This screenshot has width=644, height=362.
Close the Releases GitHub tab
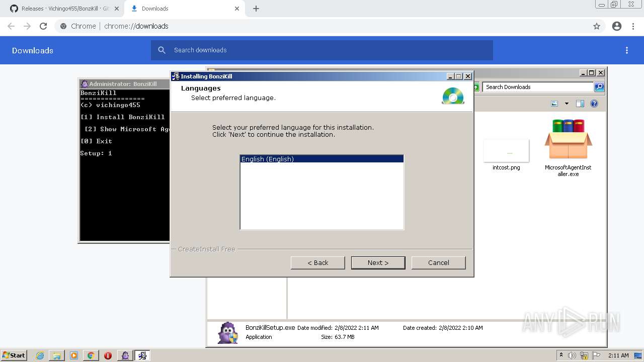click(x=116, y=9)
